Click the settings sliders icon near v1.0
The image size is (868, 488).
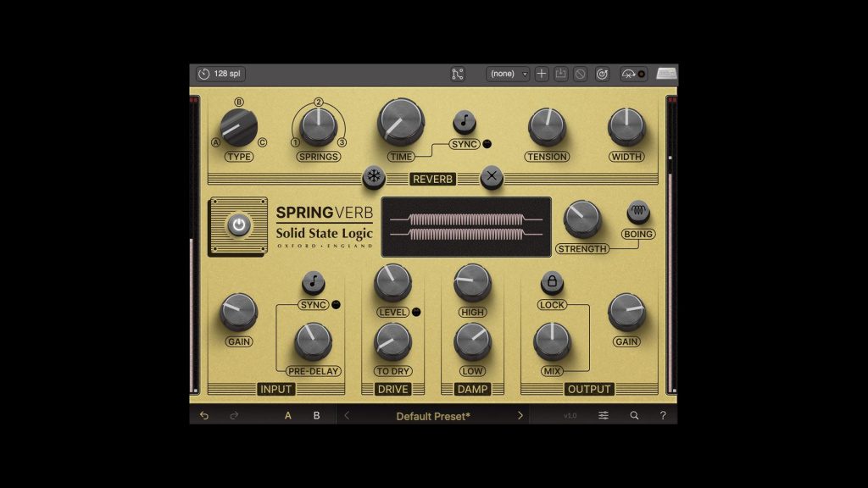coord(604,415)
